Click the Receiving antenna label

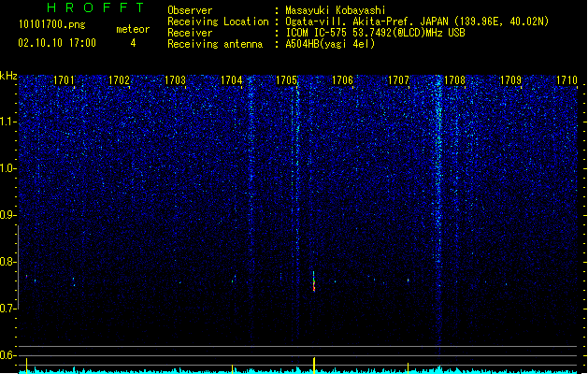click(x=215, y=44)
